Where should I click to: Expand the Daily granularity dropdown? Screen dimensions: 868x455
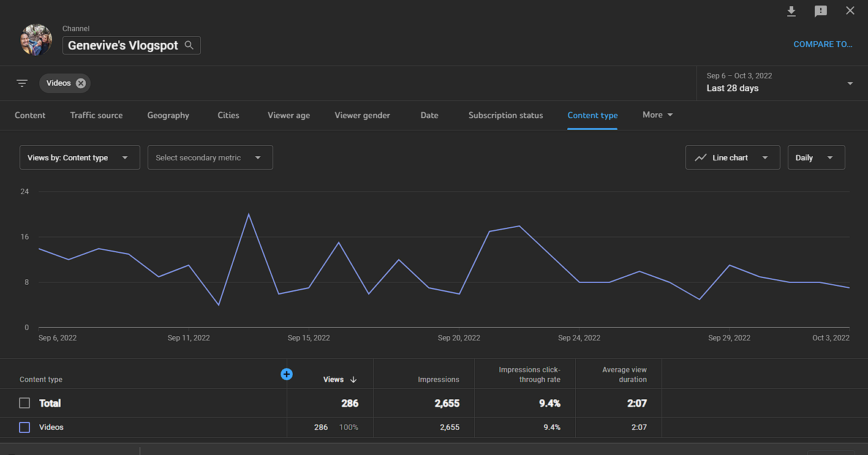coord(816,157)
